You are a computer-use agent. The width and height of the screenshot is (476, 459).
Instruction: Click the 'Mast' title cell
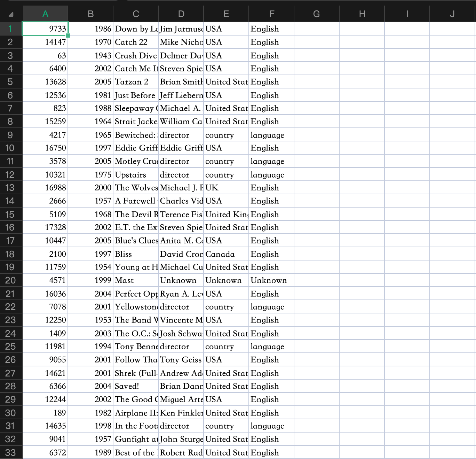pos(136,280)
